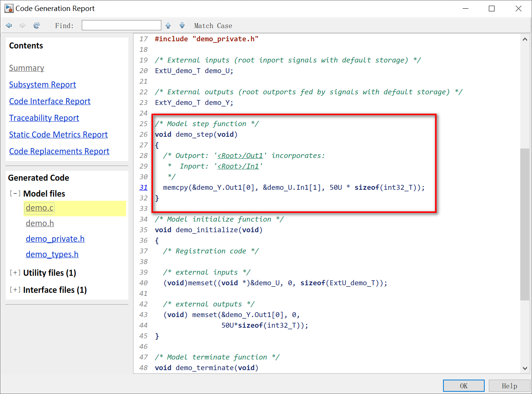The image size is (532, 394).
Task: Click the scroll down arrow in code pane
Action: tap(525, 368)
